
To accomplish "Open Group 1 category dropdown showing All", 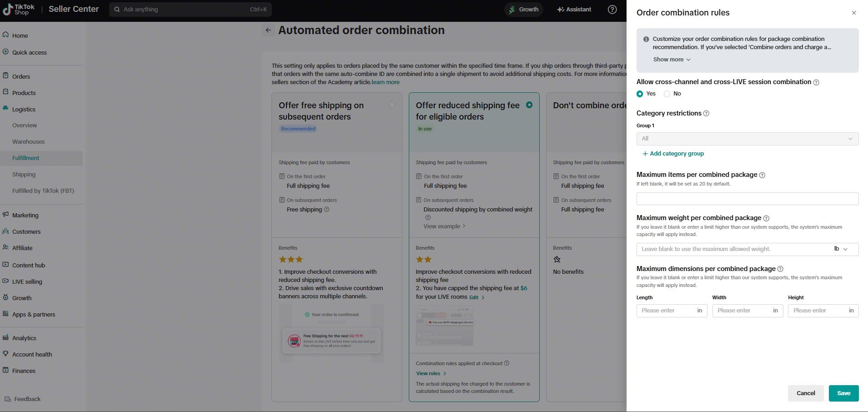I will pyautogui.click(x=748, y=139).
